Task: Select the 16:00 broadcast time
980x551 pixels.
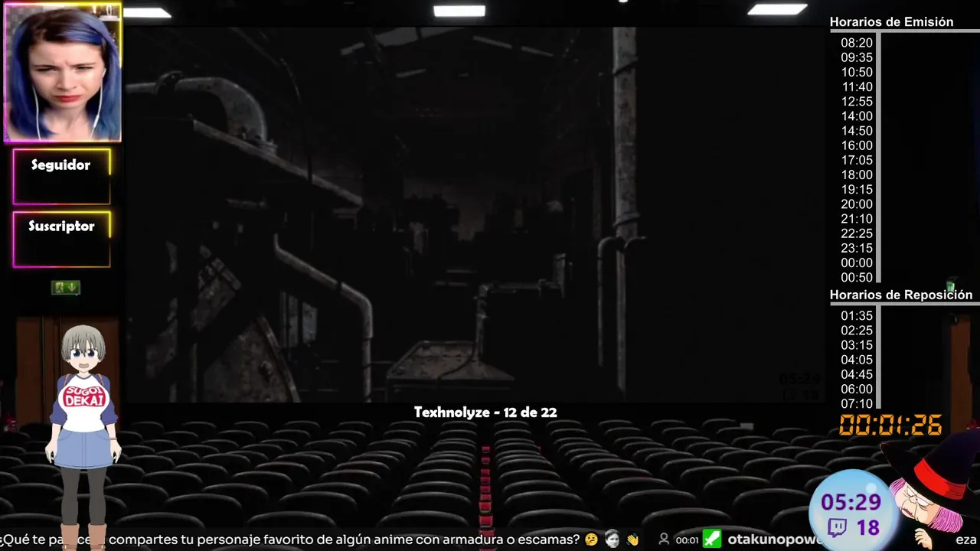Action: [857, 145]
